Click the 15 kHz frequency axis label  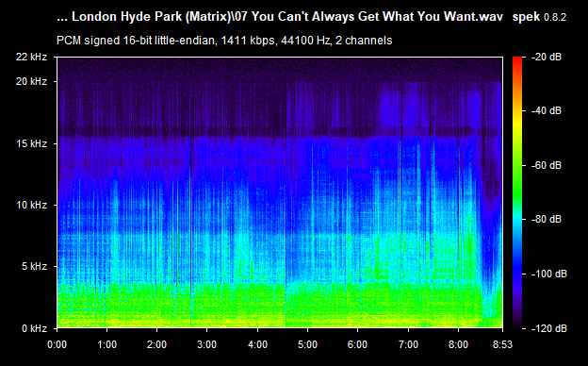point(31,143)
